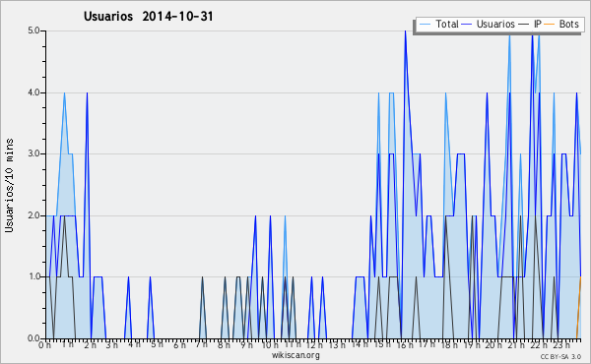Click the orange Bots legend line
The image size is (591, 364).
point(550,25)
